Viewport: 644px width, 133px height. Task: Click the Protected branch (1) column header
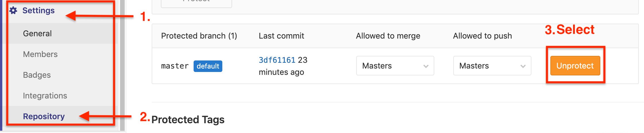[x=199, y=36]
